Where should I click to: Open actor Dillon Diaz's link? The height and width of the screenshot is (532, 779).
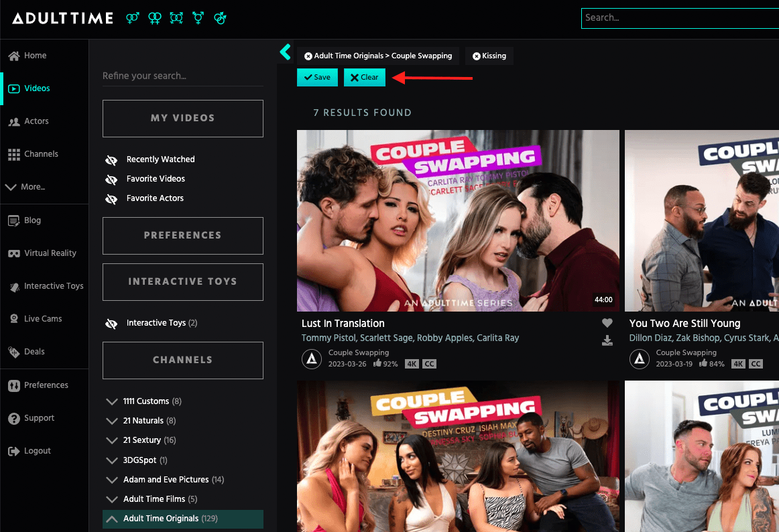coord(650,338)
